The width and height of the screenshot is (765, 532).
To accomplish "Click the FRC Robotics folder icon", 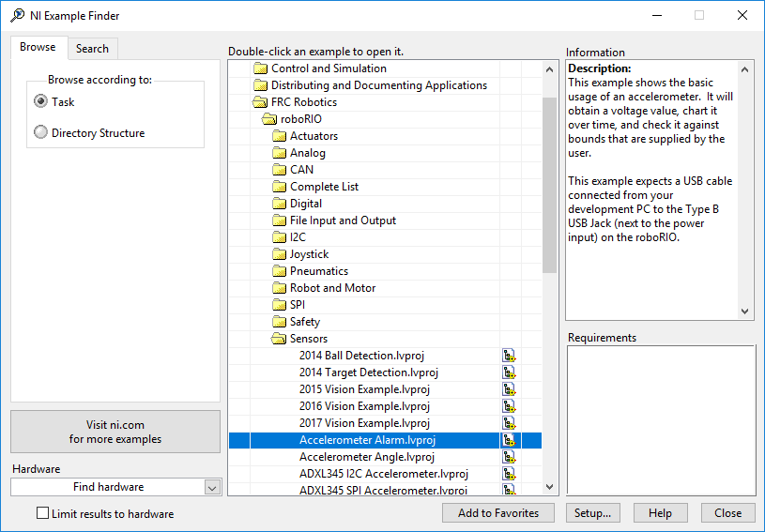I will 260,102.
